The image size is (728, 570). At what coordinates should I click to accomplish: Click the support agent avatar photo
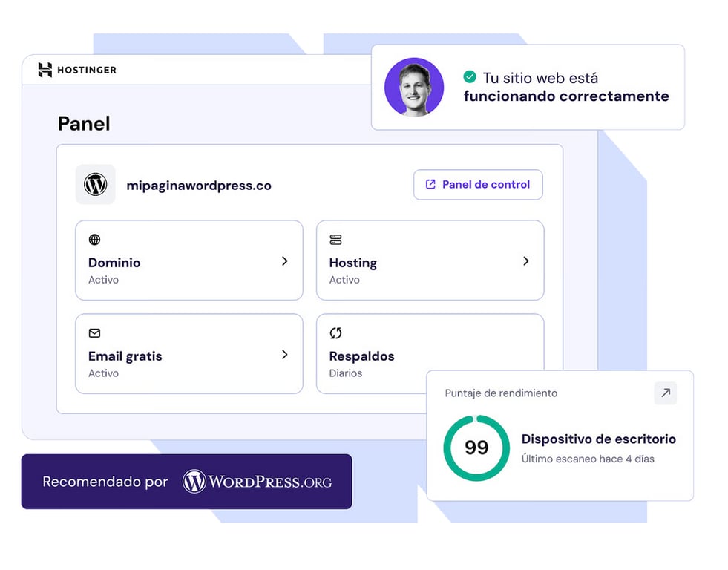pyautogui.click(x=413, y=87)
